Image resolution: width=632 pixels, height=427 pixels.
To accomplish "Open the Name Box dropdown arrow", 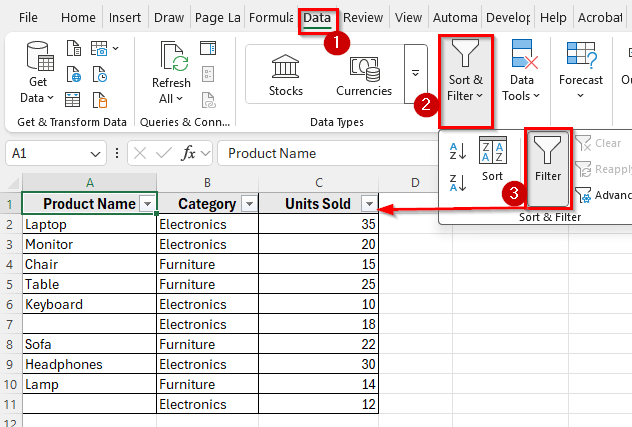I will [95, 154].
